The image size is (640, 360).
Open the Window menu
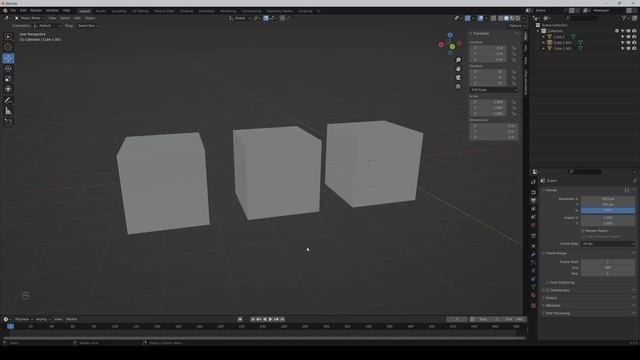52,11
